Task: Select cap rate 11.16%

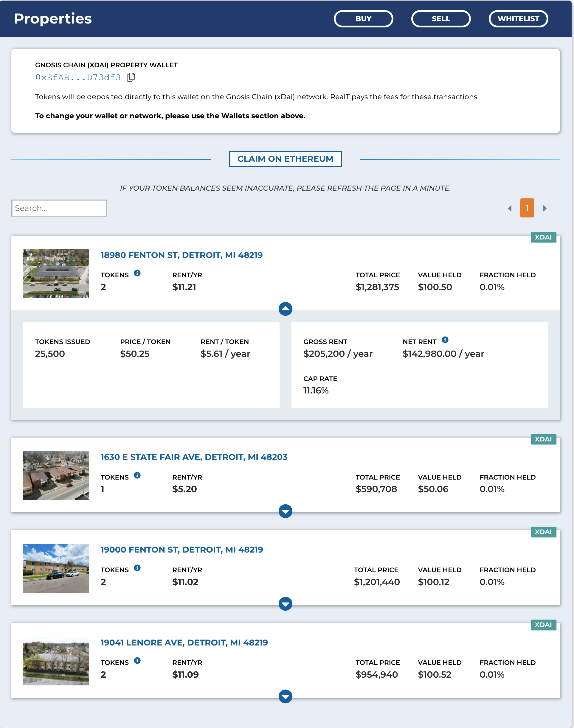Action: (x=316, y=391)
